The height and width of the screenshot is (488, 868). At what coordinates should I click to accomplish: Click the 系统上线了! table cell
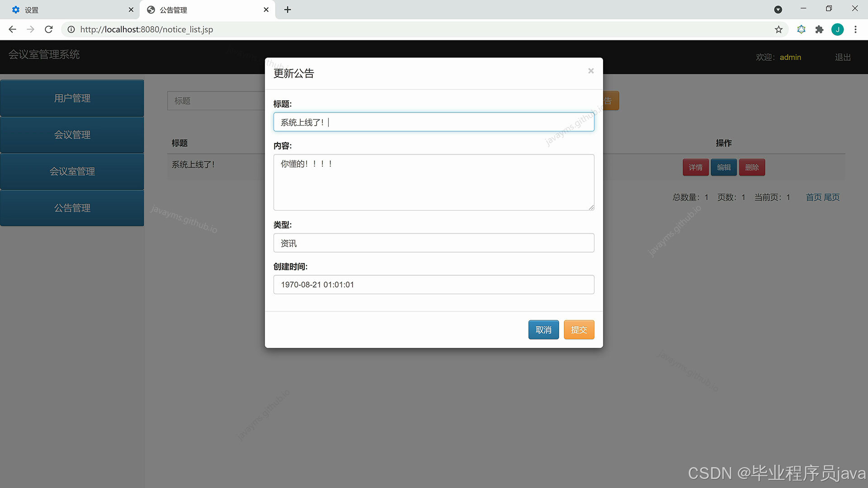point(193,164)
